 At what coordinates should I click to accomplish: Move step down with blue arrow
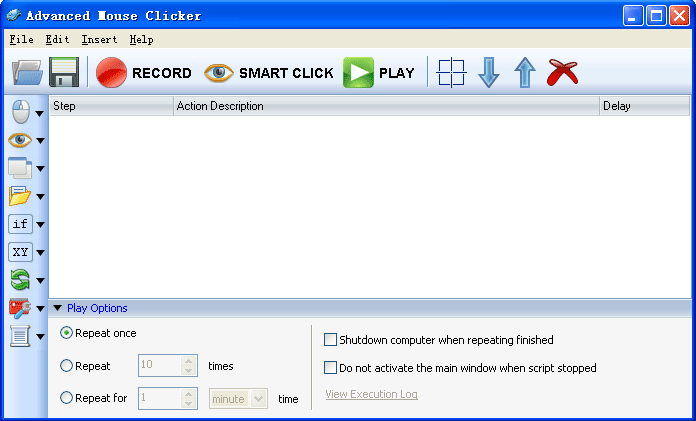click(489, 73)
